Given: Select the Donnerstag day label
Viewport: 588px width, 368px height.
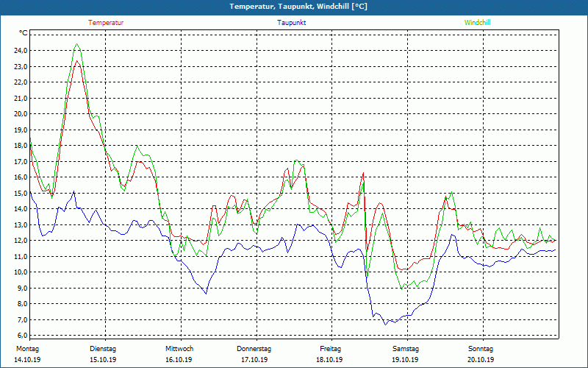Looking at the screenshot, I should point(254,349).
